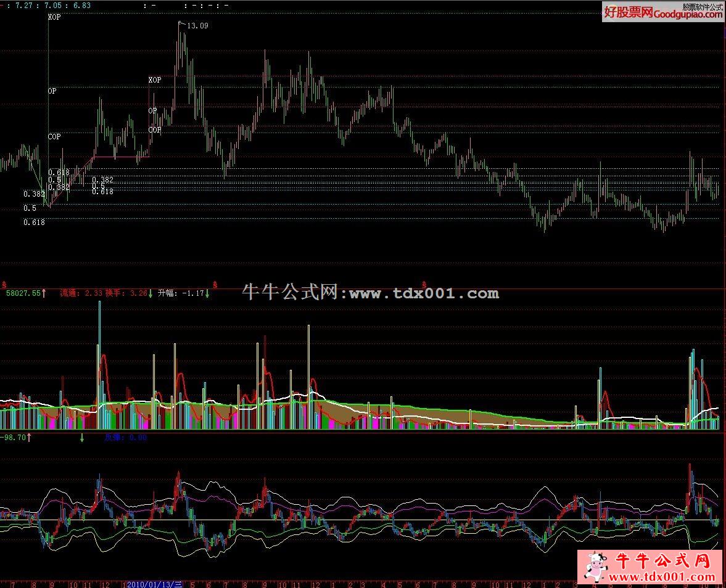Click the leftmost red $ marker above volume panel

(4, 285)
